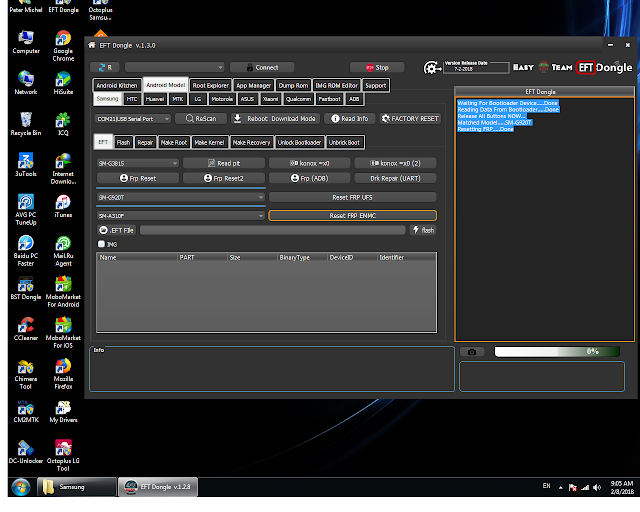
Task: Click the Connect button
Action: click(x=262, y=67)
